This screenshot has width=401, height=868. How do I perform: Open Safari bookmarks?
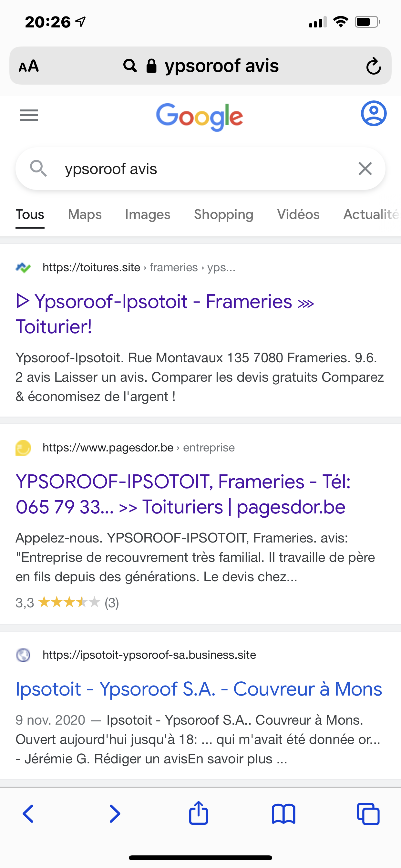(x=283, y=814)
